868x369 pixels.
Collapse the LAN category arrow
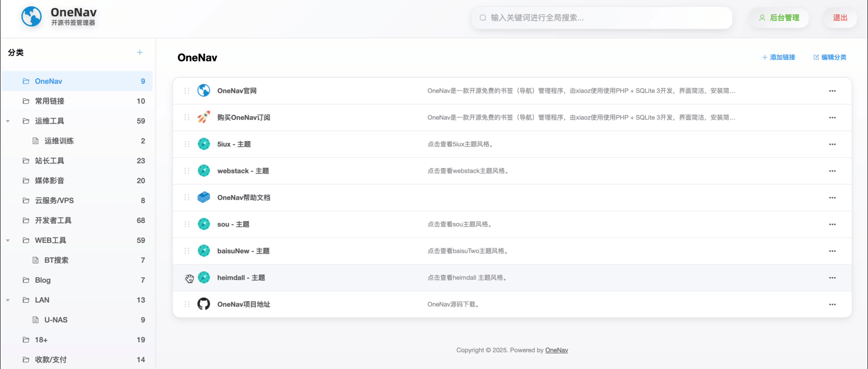pyautogui.click(x=8, y=300)
